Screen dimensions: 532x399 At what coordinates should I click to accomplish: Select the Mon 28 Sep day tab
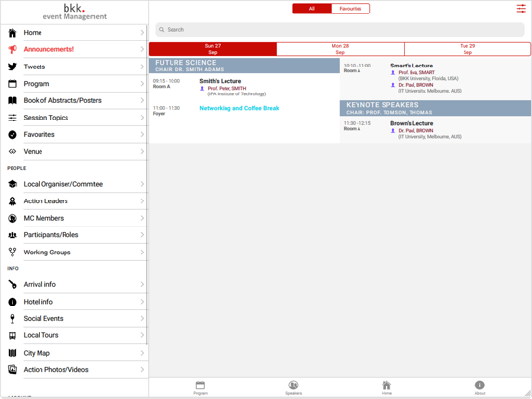tap(340, 49)
